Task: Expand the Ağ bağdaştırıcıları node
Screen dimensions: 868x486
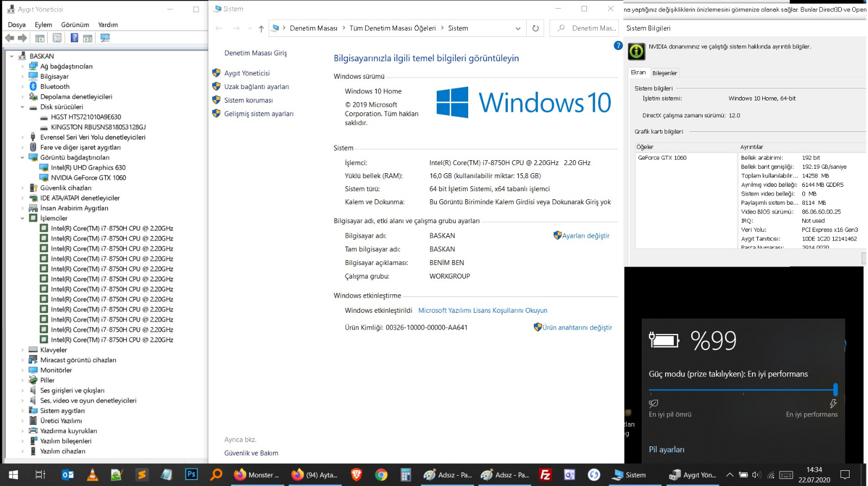Action: (x=22, y=66)
